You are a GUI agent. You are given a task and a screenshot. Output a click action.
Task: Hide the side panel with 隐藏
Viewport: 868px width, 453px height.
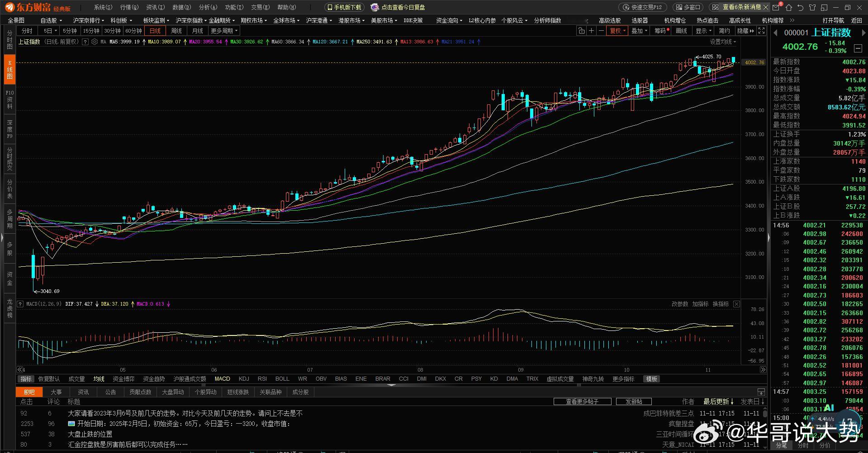[x=745, y=31]
